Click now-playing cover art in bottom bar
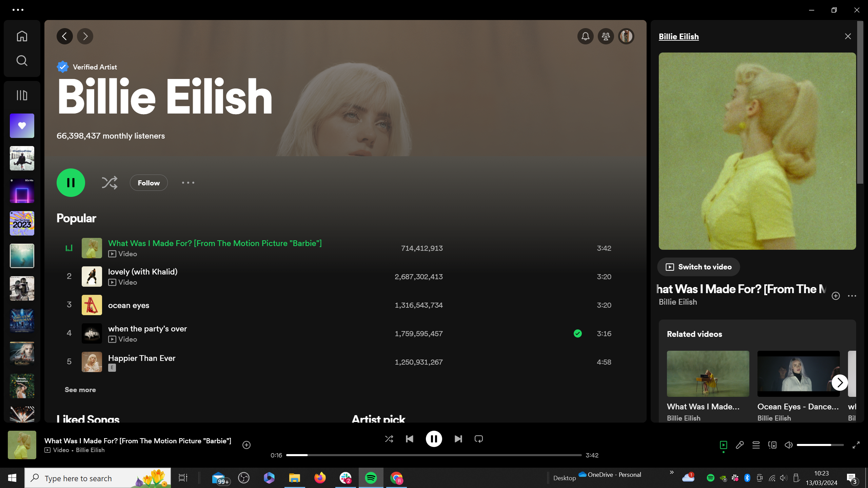The image size is (868, 488). [x=22, y=445]
